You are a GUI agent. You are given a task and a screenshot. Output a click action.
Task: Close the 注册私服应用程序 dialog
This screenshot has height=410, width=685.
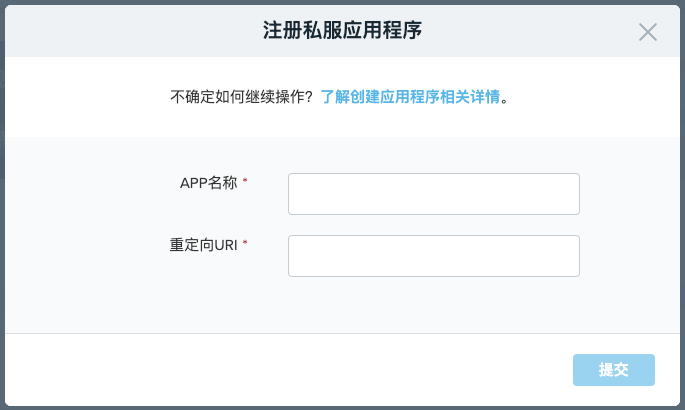pyautogui.click(x=648, y=32)
